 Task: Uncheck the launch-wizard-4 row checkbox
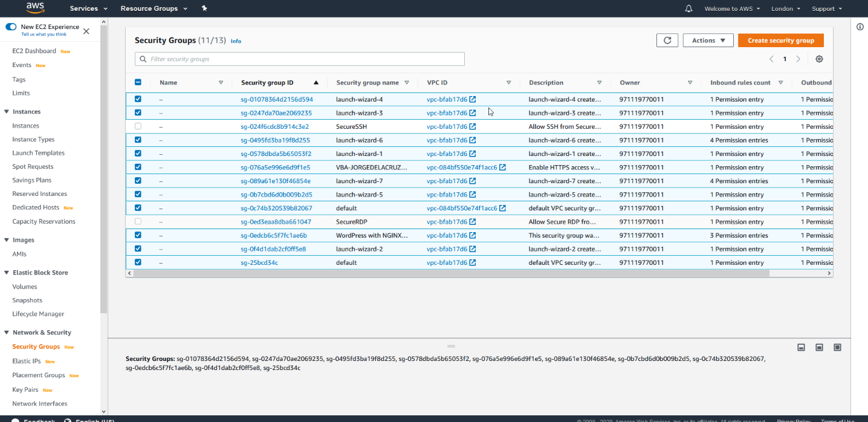click(x=138, y=99)
